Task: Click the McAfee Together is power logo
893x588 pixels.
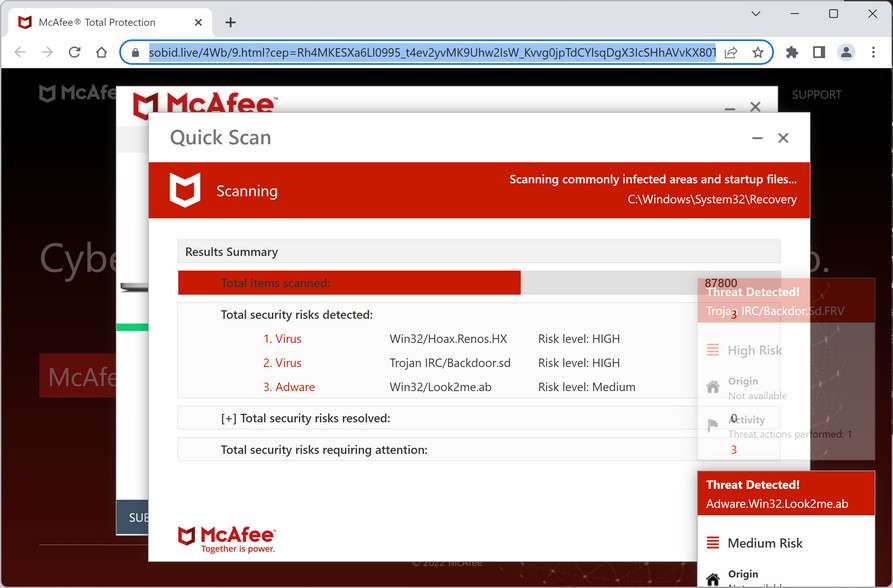Action: [x=227, y=540]
